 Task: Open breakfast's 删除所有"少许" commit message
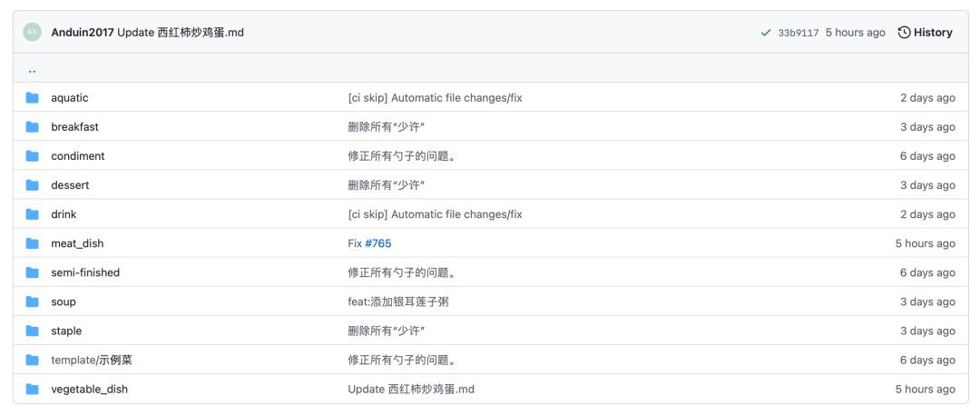[x=387, y=127]
